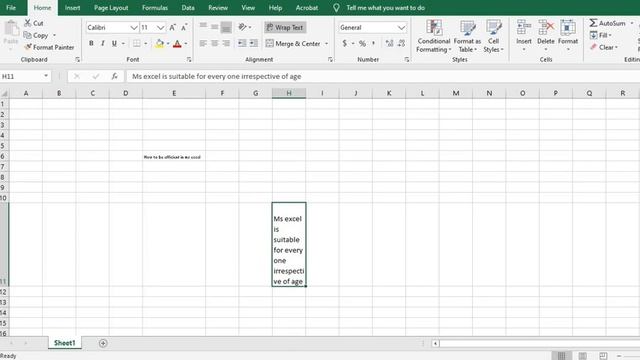Select Align Right icon
This screenshot has width=640, height=360.
point(226,43)
